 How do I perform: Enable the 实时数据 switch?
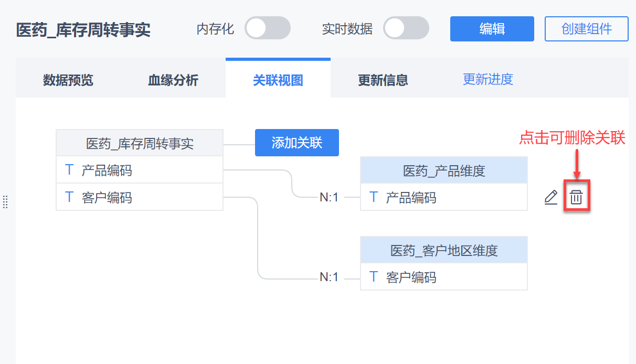tap(406, 28)
